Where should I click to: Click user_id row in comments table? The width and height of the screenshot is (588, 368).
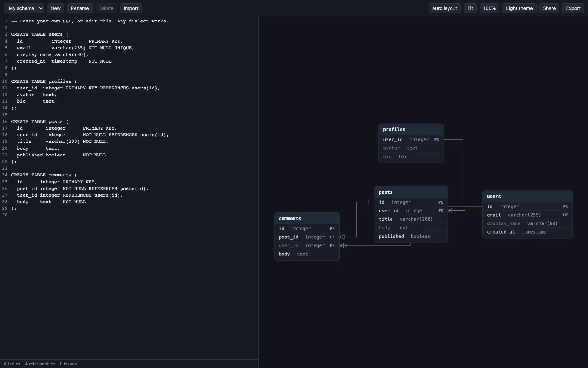(306, 245)
